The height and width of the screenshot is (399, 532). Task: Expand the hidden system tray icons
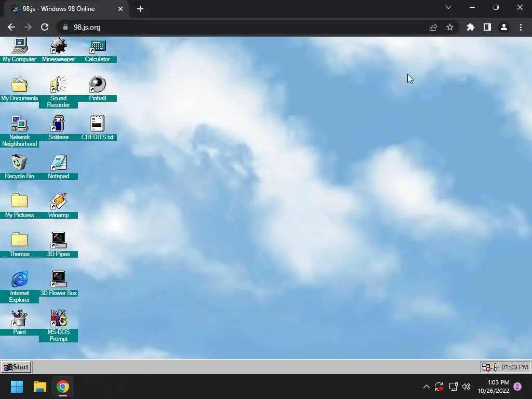click(x=427, y=387)
